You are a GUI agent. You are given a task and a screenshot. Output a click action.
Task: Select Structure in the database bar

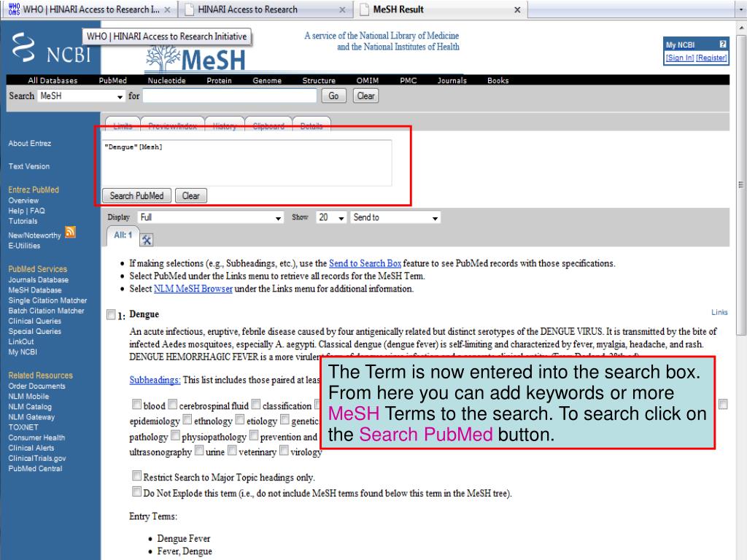(320, 80)
